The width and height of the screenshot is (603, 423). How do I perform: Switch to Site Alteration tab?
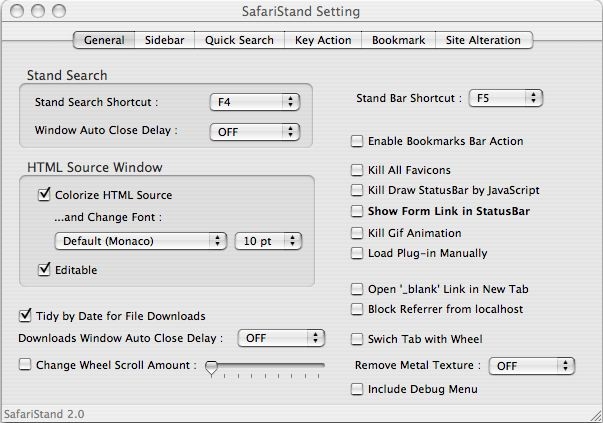tap(484, 40)
